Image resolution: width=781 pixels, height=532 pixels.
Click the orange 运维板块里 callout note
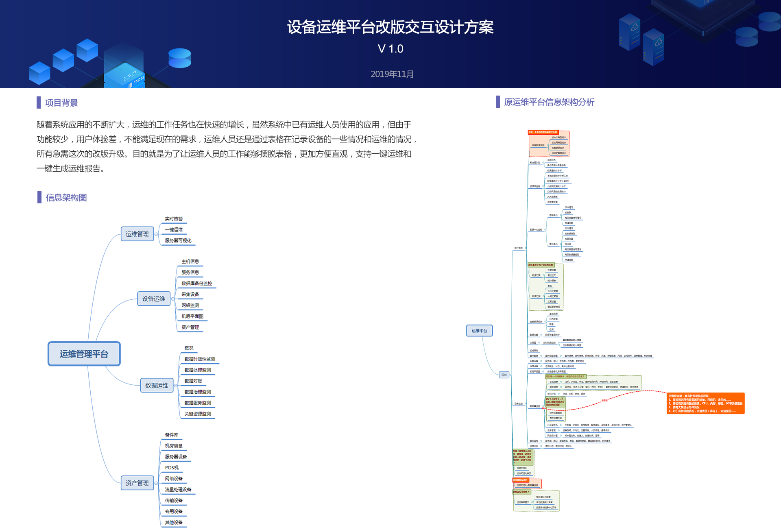(x=706, y=403)
